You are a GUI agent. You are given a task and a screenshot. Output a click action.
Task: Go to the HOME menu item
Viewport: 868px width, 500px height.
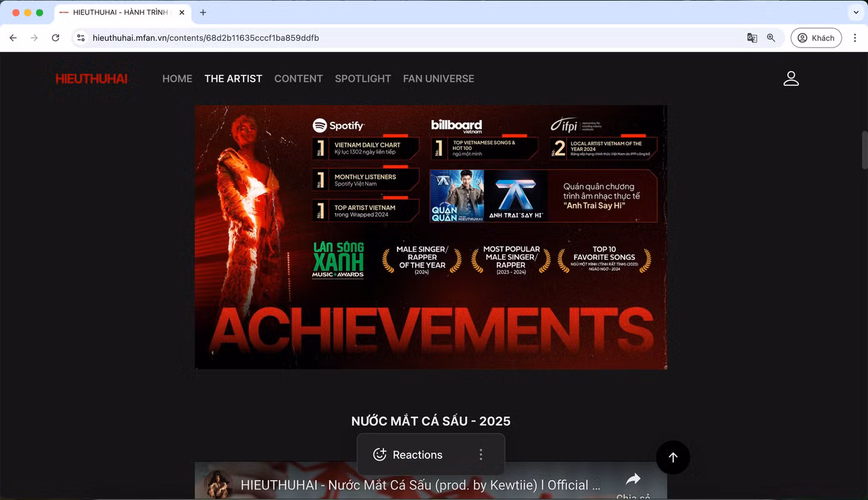[x=177, y=79]
